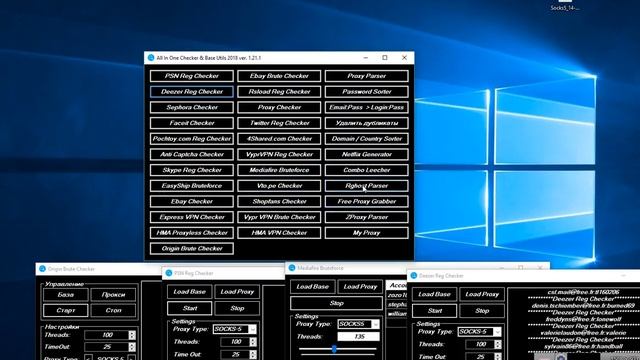The image size is (640, 360).
Task: Open Rghost Parser
Action: (x=367, y=186)
